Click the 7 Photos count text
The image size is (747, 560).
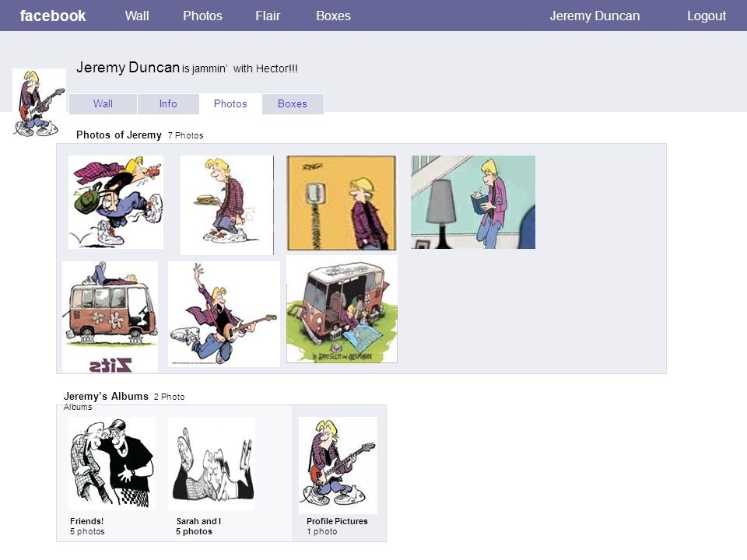tap(186, 135)
